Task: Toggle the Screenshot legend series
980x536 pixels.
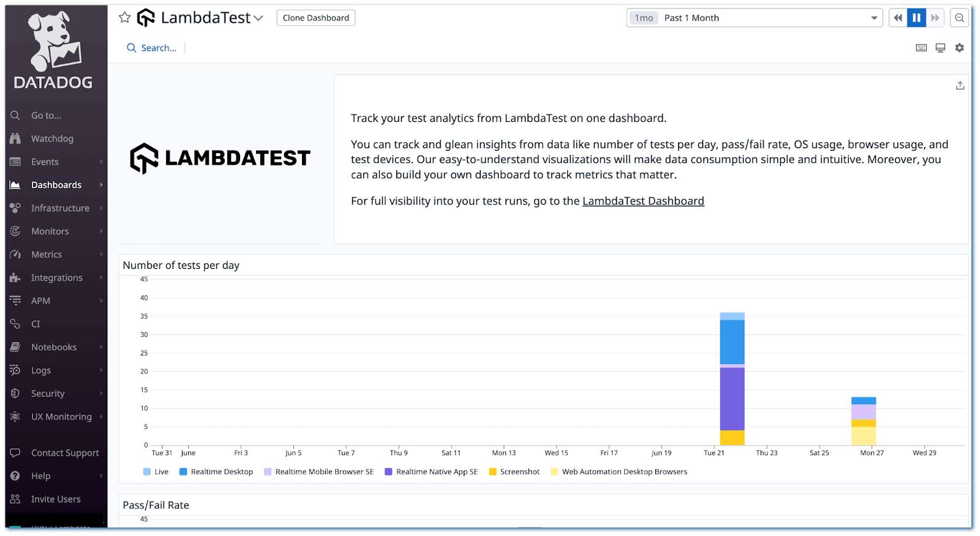Action: click(x=514, y=472)
